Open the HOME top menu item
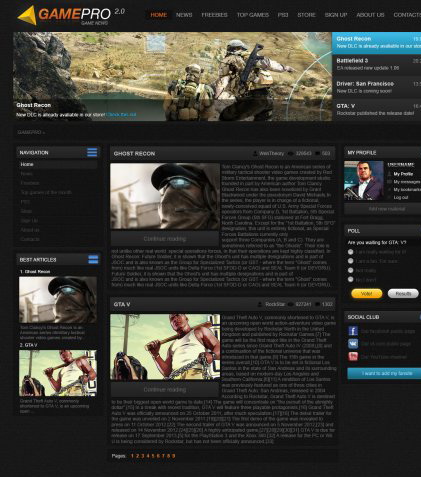The height and width of the screenshot is (477, 421). tap(159, 15)
